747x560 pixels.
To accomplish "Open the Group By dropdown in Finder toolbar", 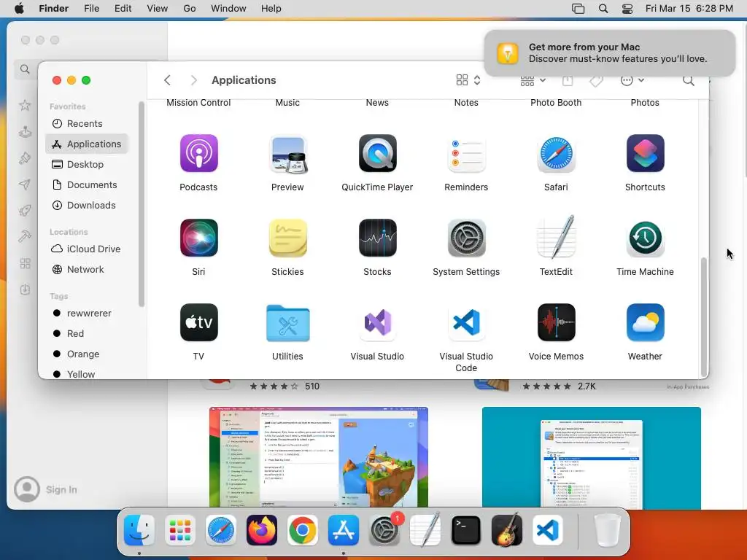I will (x=533, y=80).
